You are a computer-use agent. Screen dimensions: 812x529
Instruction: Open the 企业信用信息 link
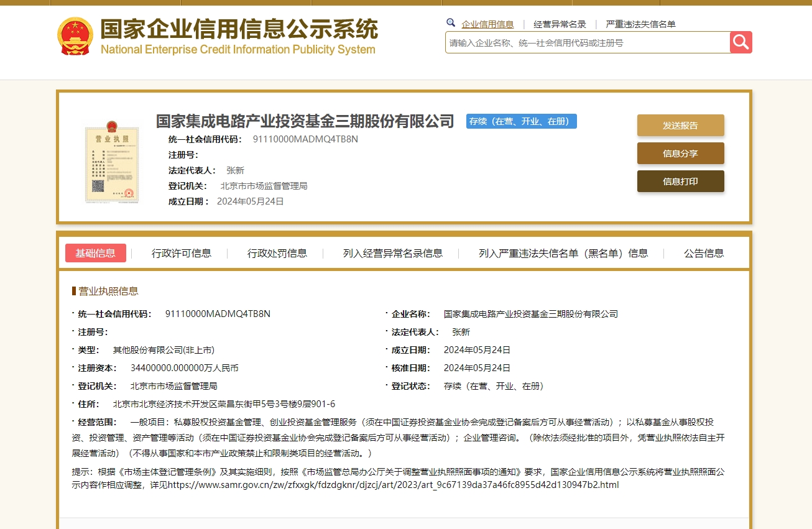tap(487, 24)
